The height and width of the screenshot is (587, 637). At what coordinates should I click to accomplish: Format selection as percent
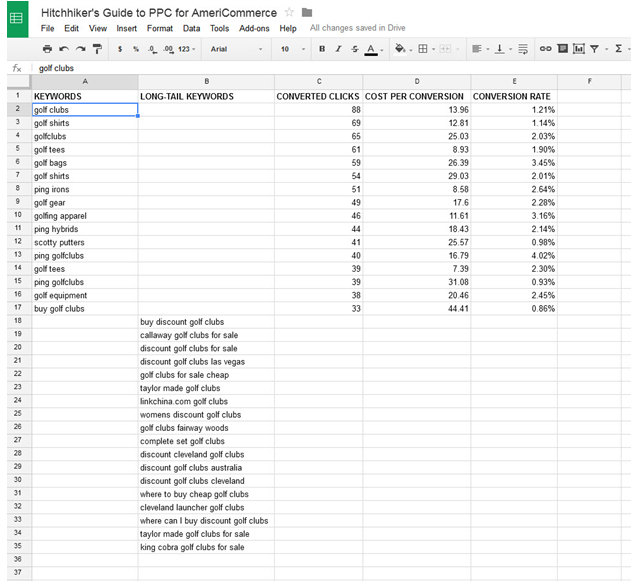point(136,49)
